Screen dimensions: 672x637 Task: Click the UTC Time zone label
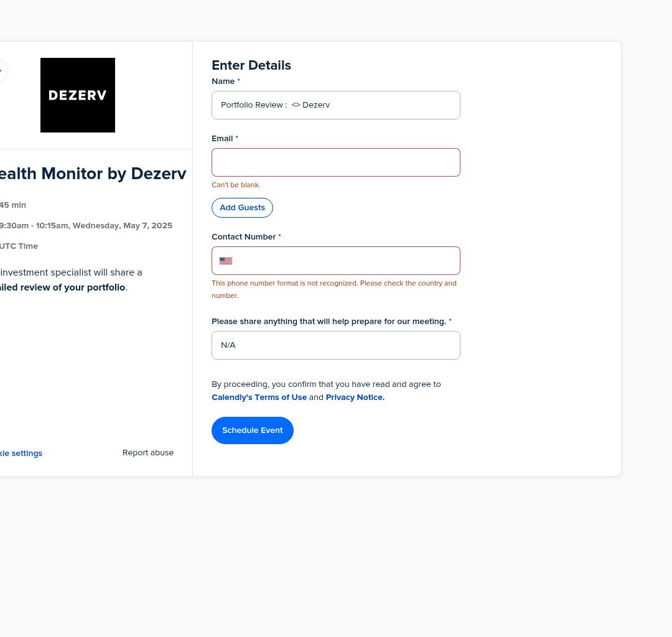pos(19,246)
